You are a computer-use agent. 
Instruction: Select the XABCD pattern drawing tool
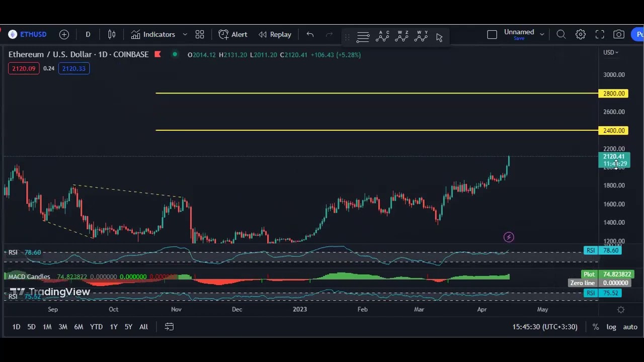coord(402,36)
